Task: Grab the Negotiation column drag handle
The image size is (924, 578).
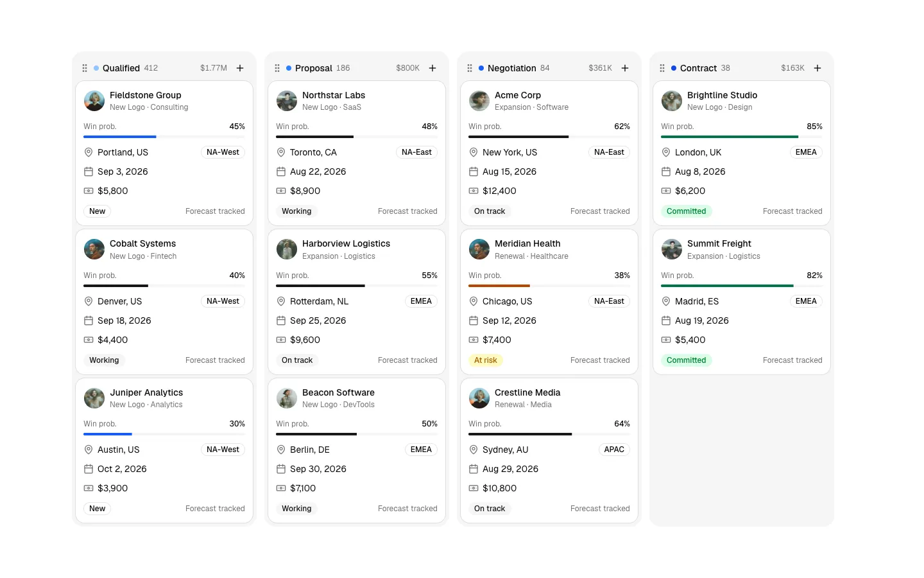Action: pyautogui.click(x=470, y=68)
